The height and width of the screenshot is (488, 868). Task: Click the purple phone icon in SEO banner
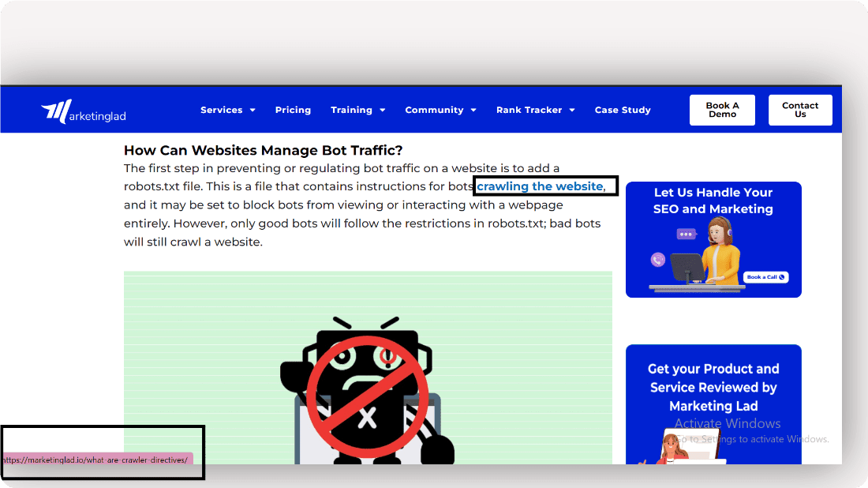[657, 259]
